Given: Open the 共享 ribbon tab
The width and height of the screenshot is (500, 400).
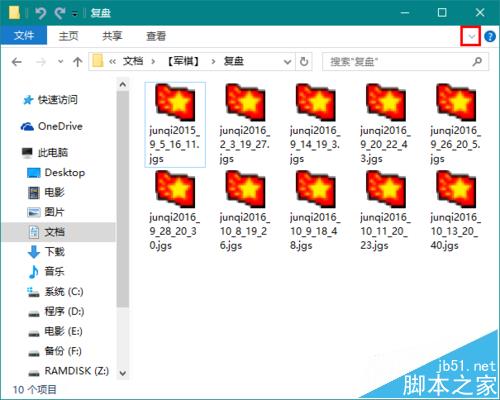Looking at the screenshot, I should (112, 36).
